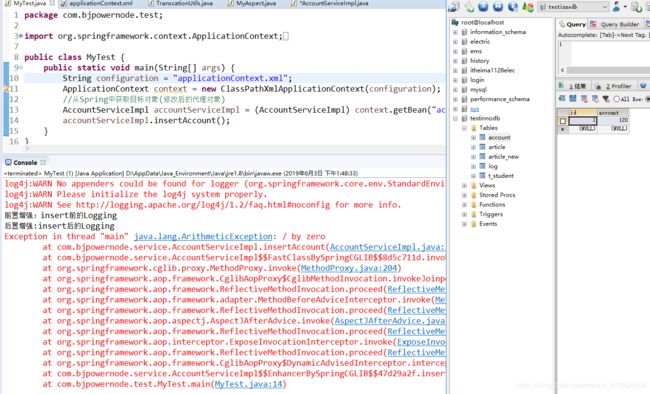Open the testinnodb database dropdown

pyautogui.click(x=573, y=7)
